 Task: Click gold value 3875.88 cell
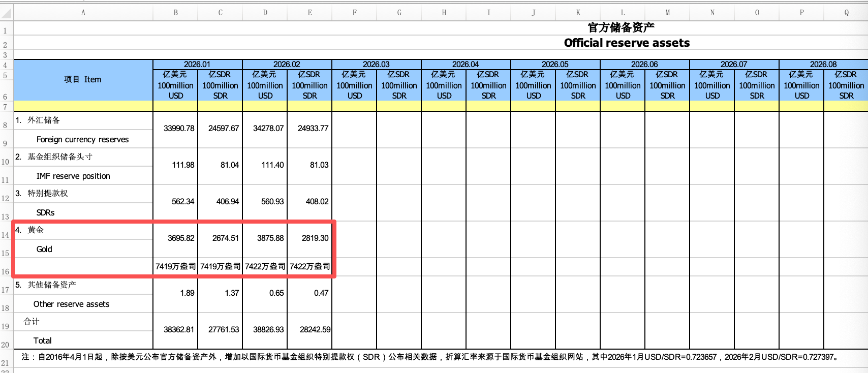pos(270,238)
